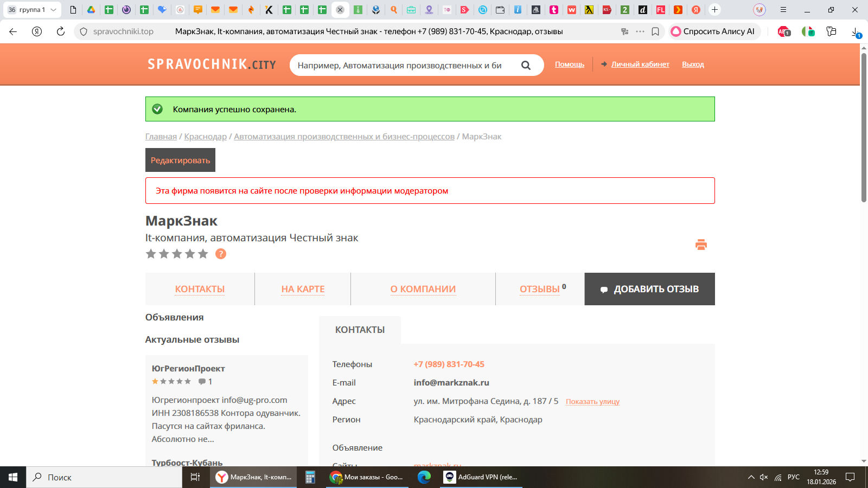This screenshot has height=488, width=868.
Task: Expand the 'группа 1' tab group dropdown
Action: pos(53,10)
